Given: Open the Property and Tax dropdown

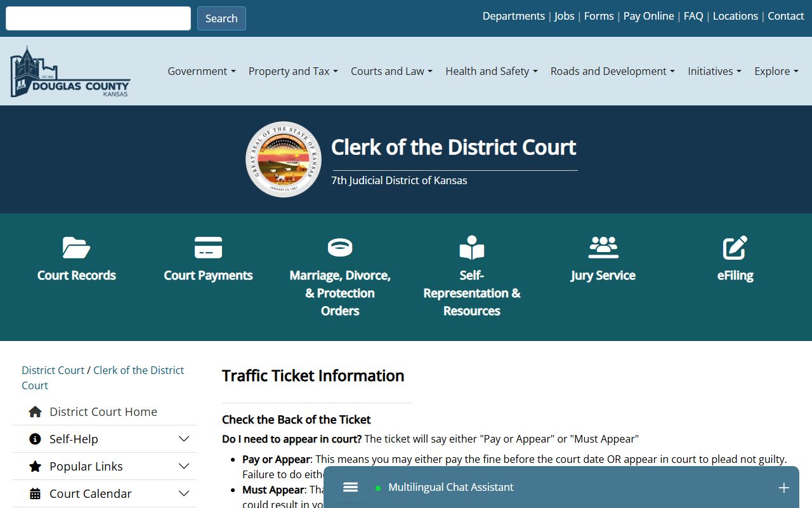Looking at the screenshot, I should 293,71.
